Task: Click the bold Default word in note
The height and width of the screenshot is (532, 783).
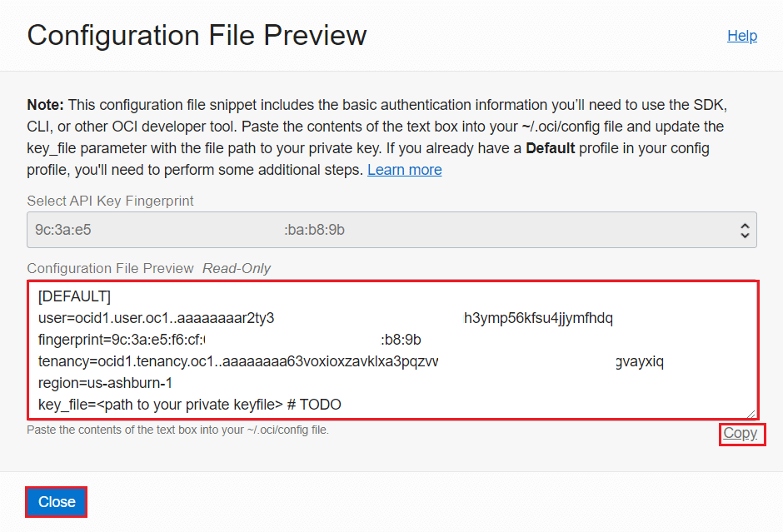Action: pos(551,148)
